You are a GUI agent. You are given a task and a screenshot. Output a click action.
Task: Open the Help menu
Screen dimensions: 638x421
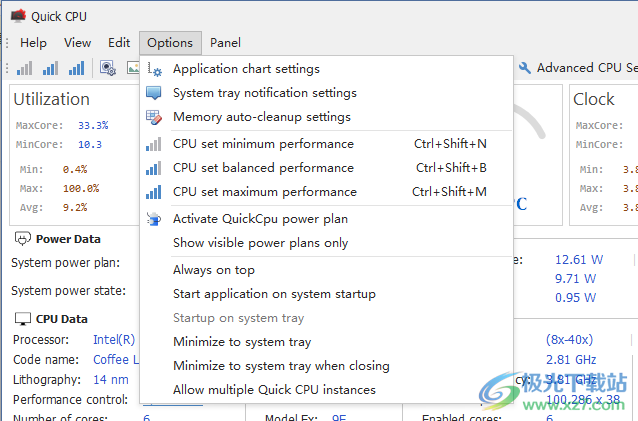coord(33,43)
